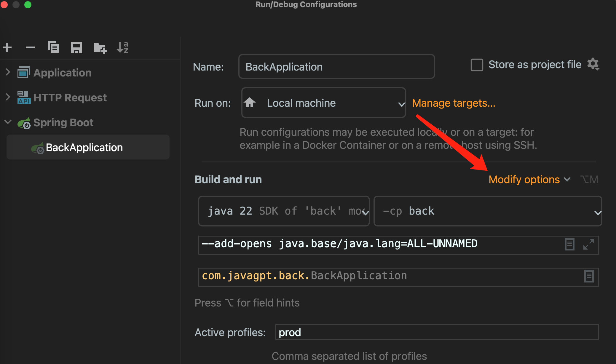This screenshot has width=616, height=364.
Task: Expand the Application configuration group
Action: click(x=8, y=72)
